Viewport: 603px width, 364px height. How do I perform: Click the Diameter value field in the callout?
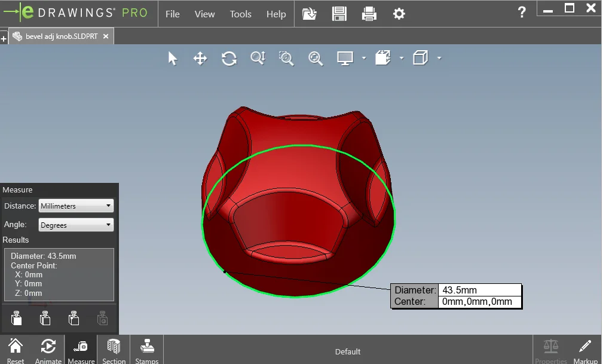click(480, 289)
